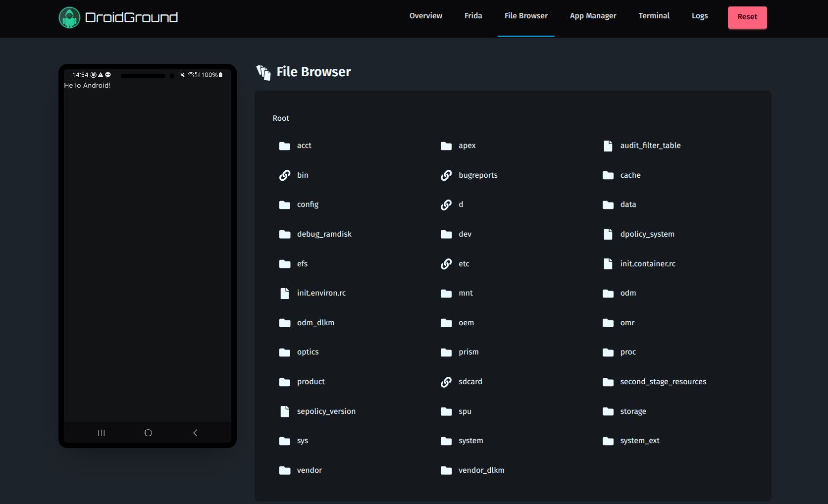
Task: Click the file icon beside audit_filter_table
Action: click(608, 146)
